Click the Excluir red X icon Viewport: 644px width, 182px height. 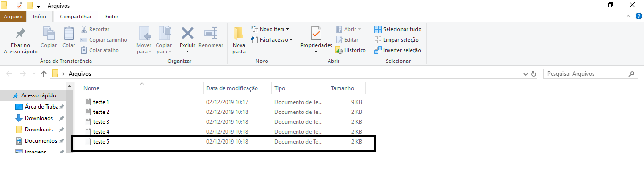point(188,33)
